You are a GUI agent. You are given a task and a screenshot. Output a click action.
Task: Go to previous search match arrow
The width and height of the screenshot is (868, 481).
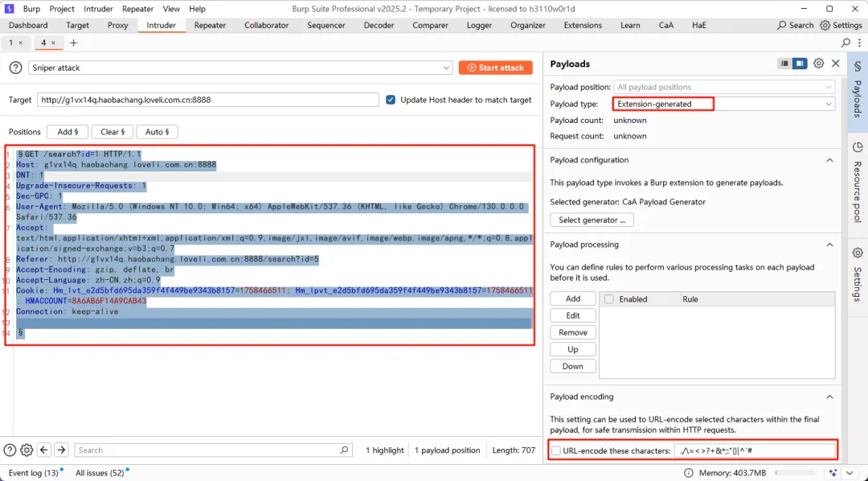44,450
